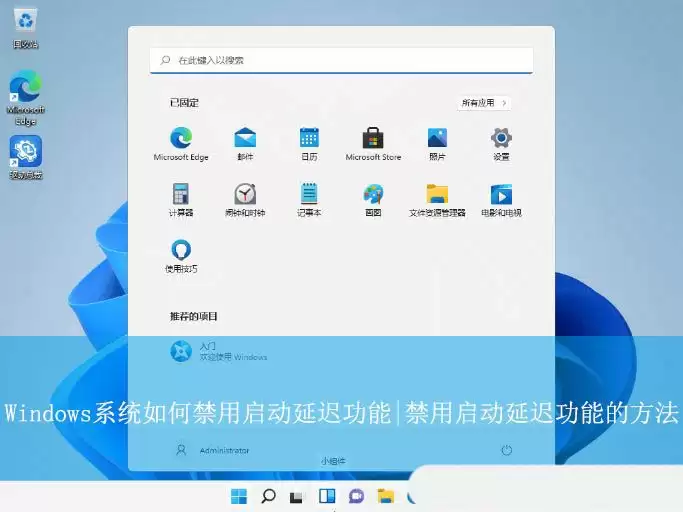The width and height of the screenshot is (683, 512).
Task: Open 电影和电视 Movies and TV
Action: pyautogui.click(x=501, y=200)
